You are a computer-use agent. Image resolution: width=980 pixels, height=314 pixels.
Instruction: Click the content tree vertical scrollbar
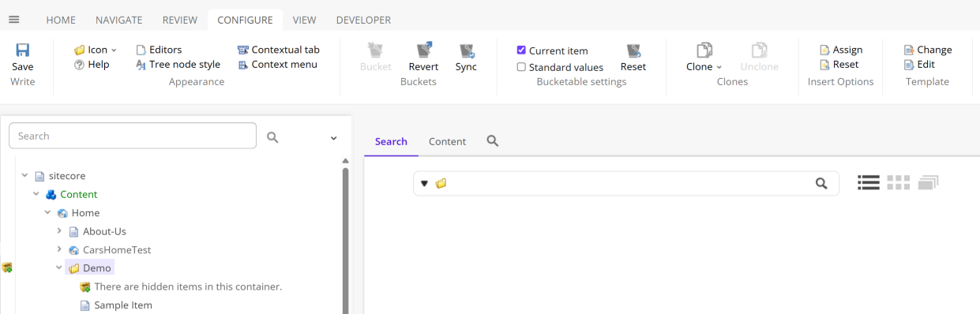[345, 241]
